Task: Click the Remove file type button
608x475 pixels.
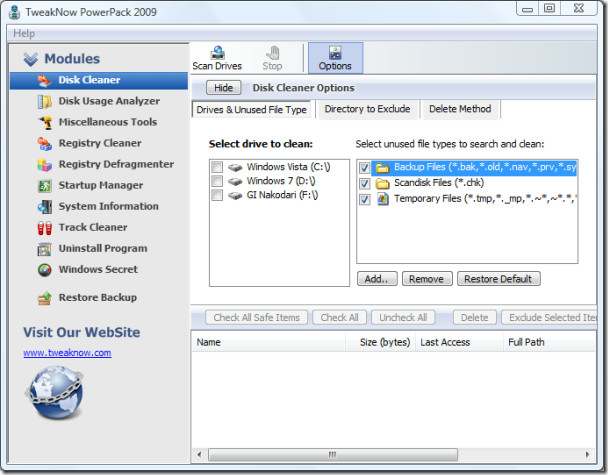Action: pyautogui.click(x=427, y=279)
